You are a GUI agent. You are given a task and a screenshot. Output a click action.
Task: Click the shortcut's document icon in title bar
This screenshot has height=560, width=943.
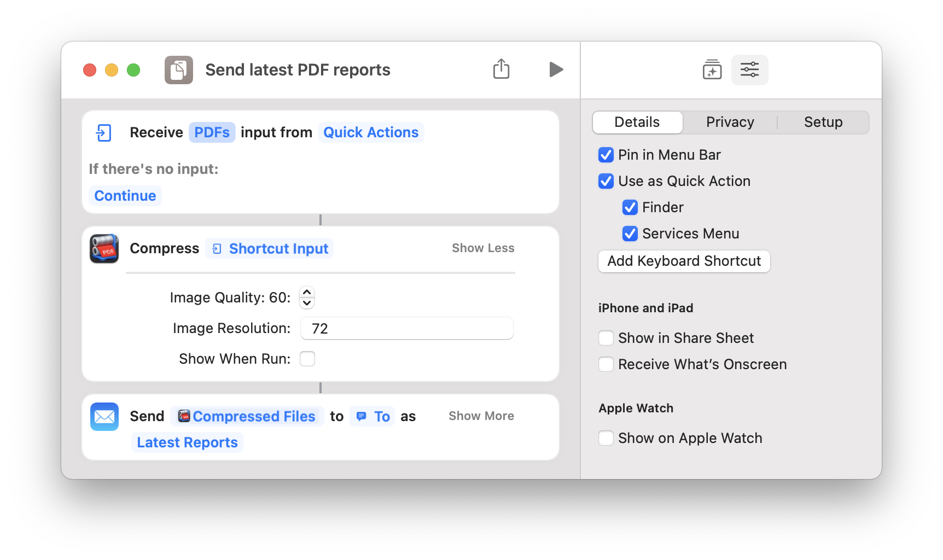(179, 70)
